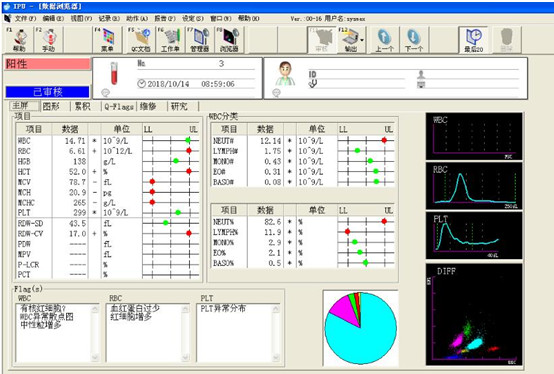Expand the F12 输出 output dropdown arrow
Viewport: 554px width, 374px height.
pyautogui.click(x=362, y=40)
